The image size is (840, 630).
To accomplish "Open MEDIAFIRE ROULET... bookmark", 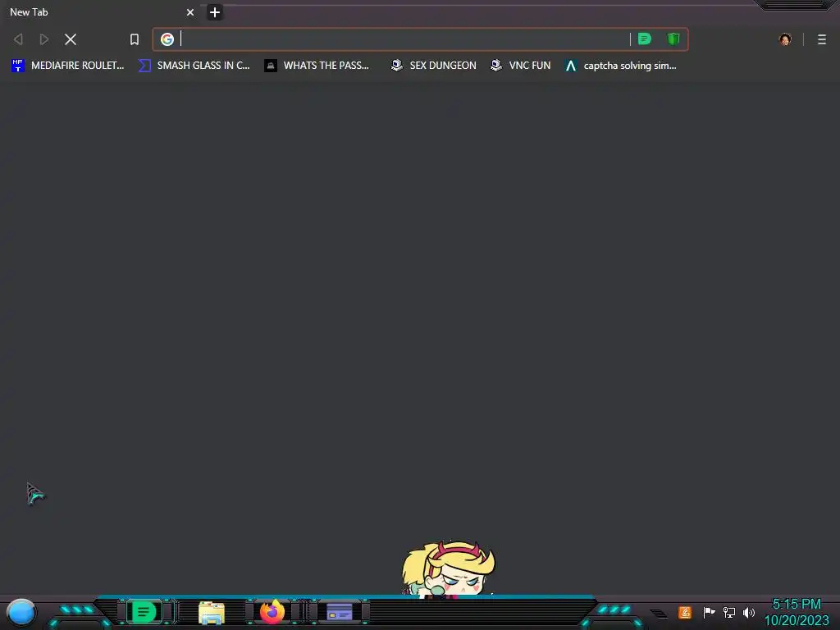I will click(x=67, y=66).
